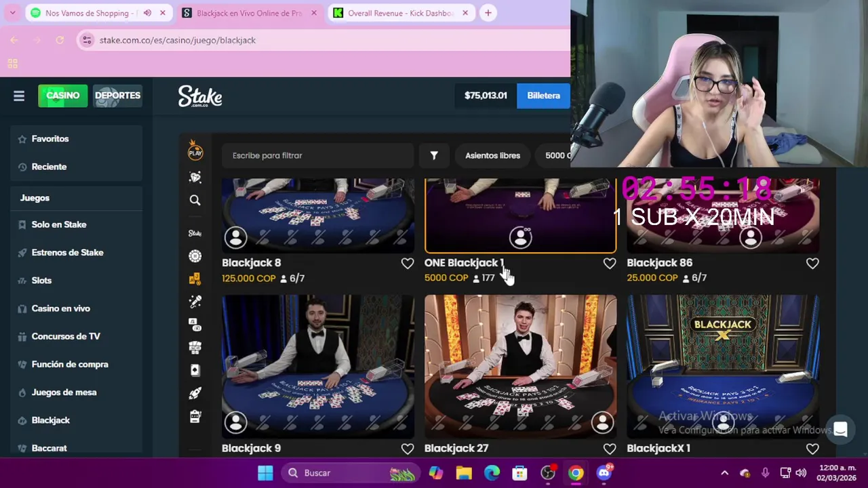Select Concursos de TV in sidebar
868x488 pixels.
coord(76,336)
